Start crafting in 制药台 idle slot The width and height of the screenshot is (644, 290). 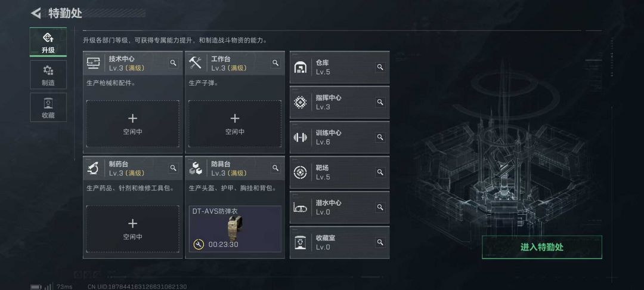pyautogui.click(x=132, y=229)
